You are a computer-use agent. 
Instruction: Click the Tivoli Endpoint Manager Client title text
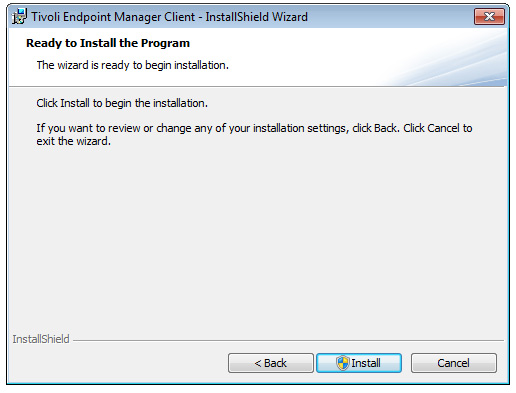point(170,17)
